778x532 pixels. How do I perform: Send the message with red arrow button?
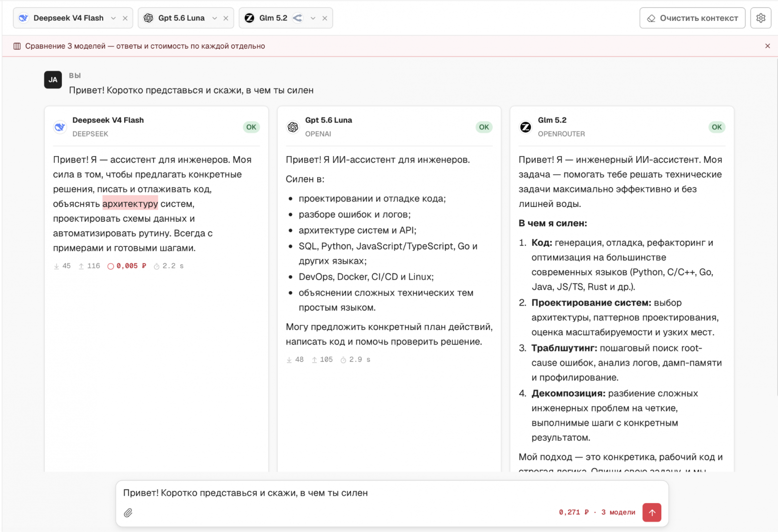click(652, 513)
